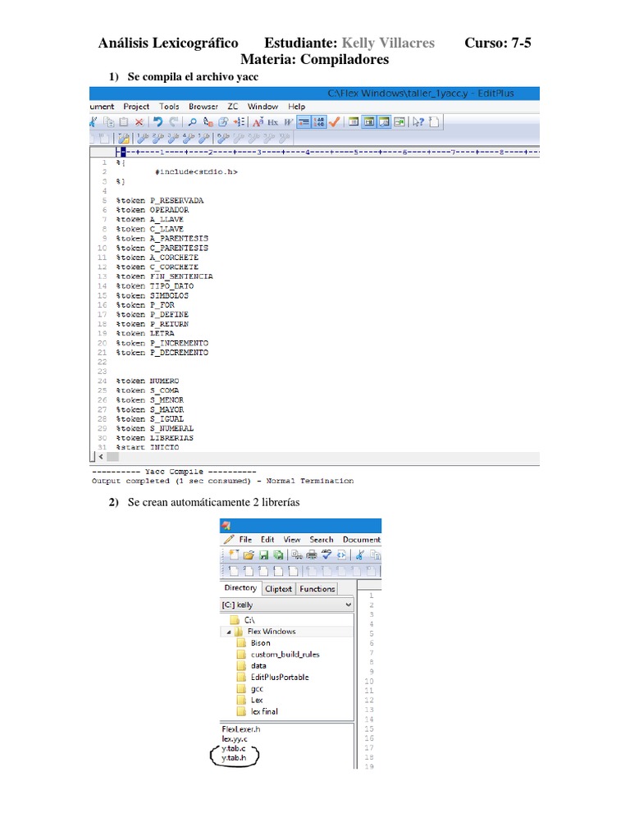Click the Save All icon
630x840 pixels.
(278, 555)
